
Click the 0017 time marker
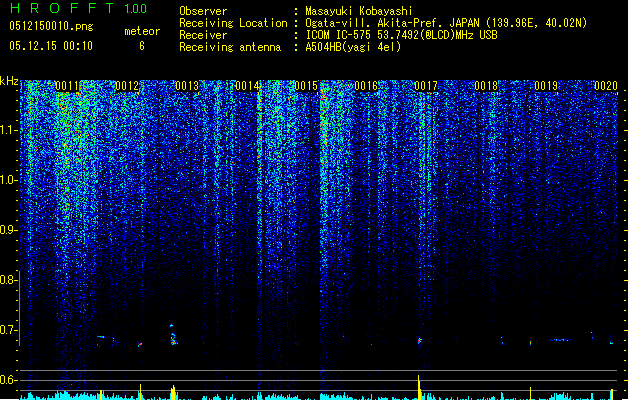click(426, 86)
